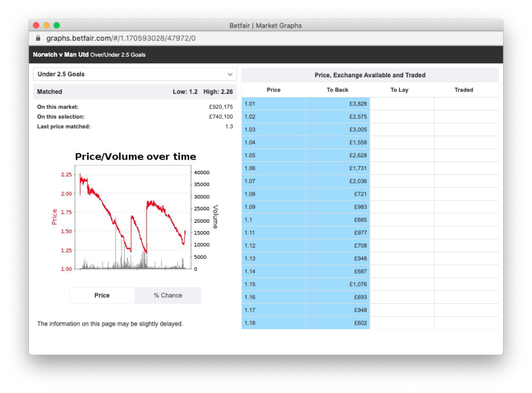Select the £2,628 to back amount

coord(338,155)
